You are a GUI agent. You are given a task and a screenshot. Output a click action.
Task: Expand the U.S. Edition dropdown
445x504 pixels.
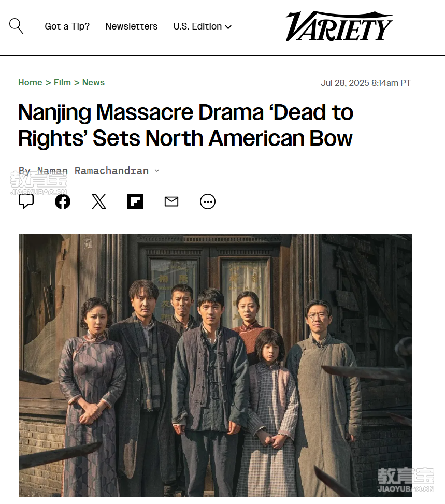pos(202,26)
